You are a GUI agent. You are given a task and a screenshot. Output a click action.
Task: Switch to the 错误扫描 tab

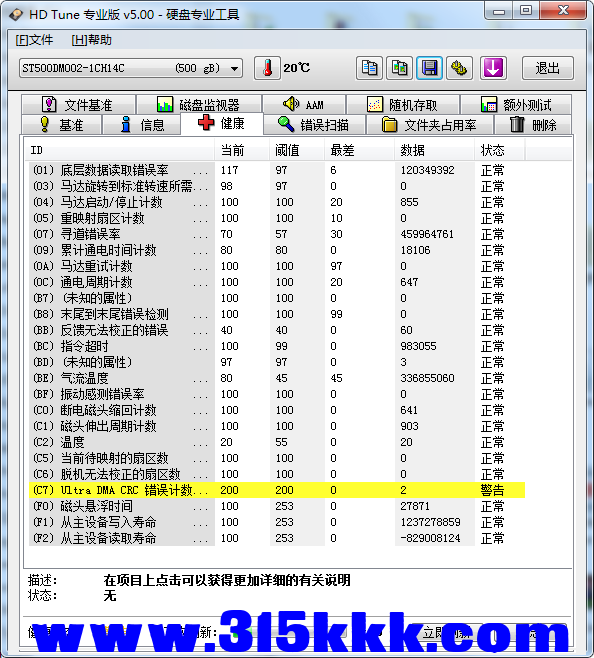(314, 125)
